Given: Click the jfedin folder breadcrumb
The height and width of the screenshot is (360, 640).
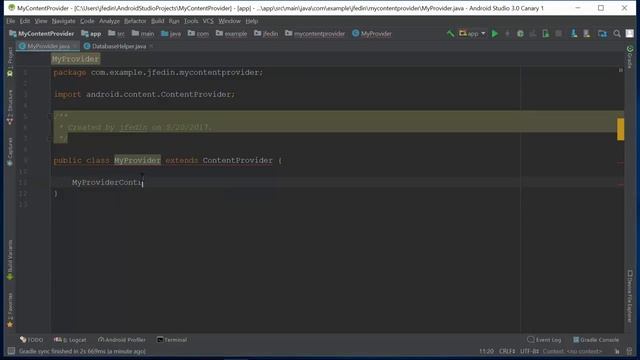Looking at the screenshot, I should click(x=266, y=33).
